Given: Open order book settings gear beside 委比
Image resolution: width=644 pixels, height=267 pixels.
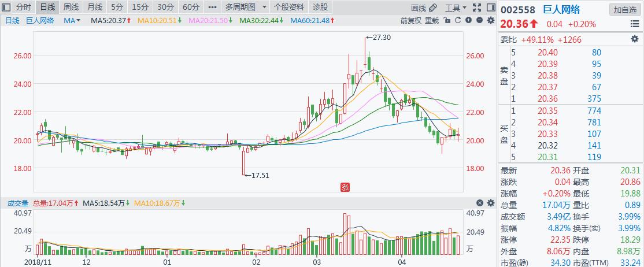Looking at the screenshot, I should point(635,39).
